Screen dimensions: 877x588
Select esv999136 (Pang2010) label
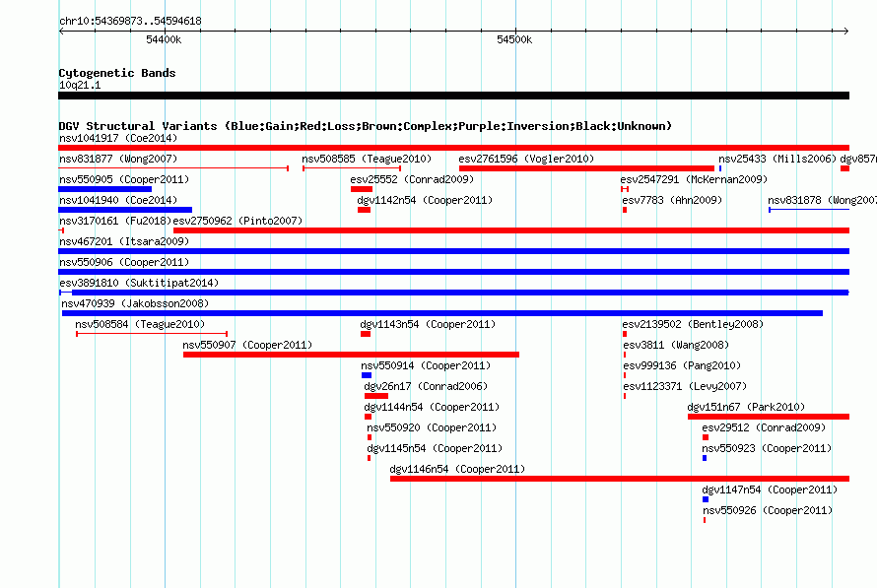coord(682,365)
